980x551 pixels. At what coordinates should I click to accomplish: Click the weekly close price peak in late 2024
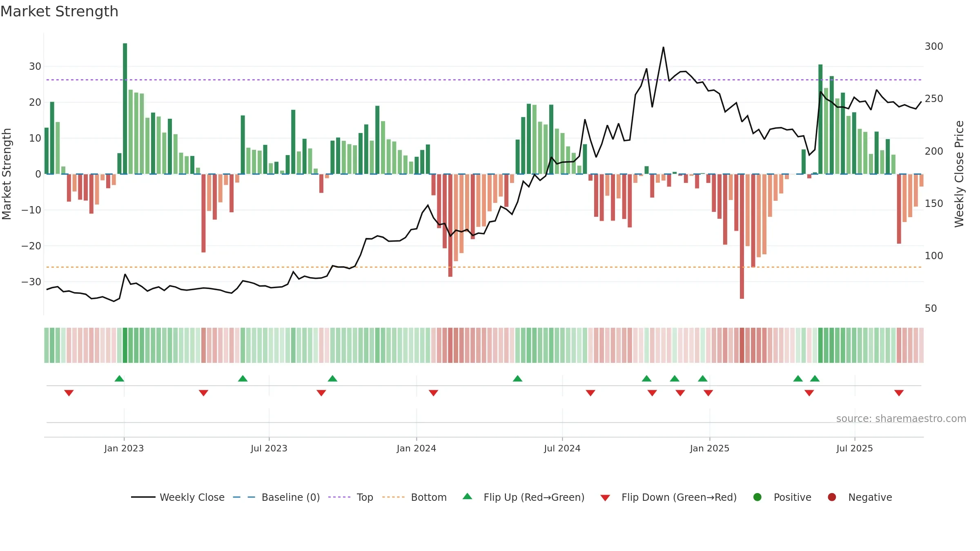pos(663,47)
